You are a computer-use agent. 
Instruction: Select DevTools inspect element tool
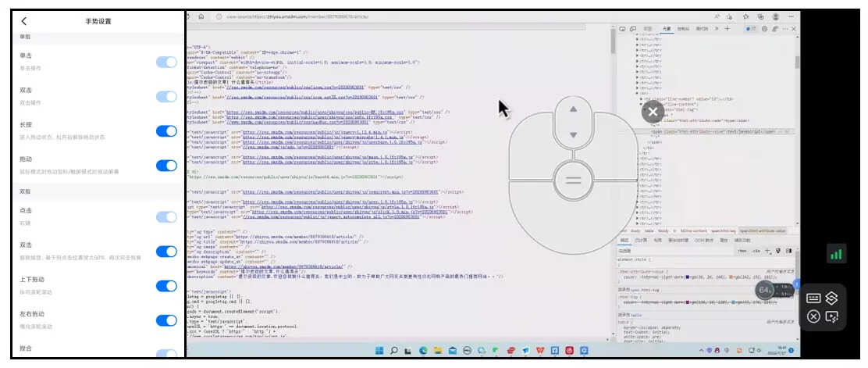click(622, 28)
